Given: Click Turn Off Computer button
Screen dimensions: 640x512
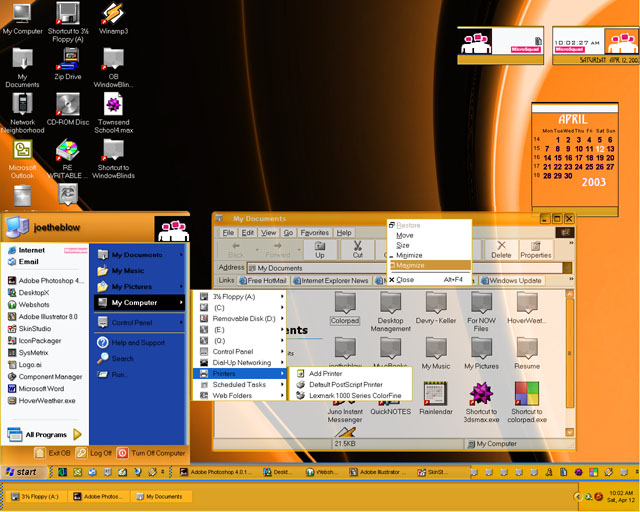Looking at the screenshot, I should click(x=151, y=453).
